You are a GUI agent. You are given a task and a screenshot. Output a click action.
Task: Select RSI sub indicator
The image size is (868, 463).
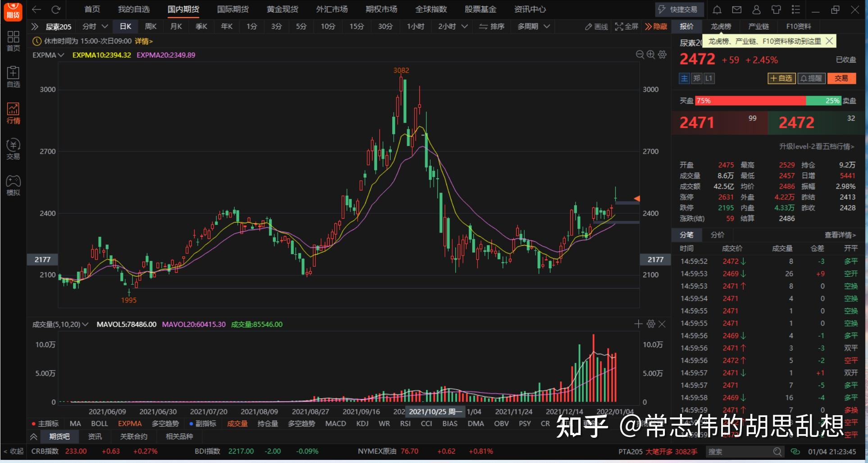(x=405, y=424)
